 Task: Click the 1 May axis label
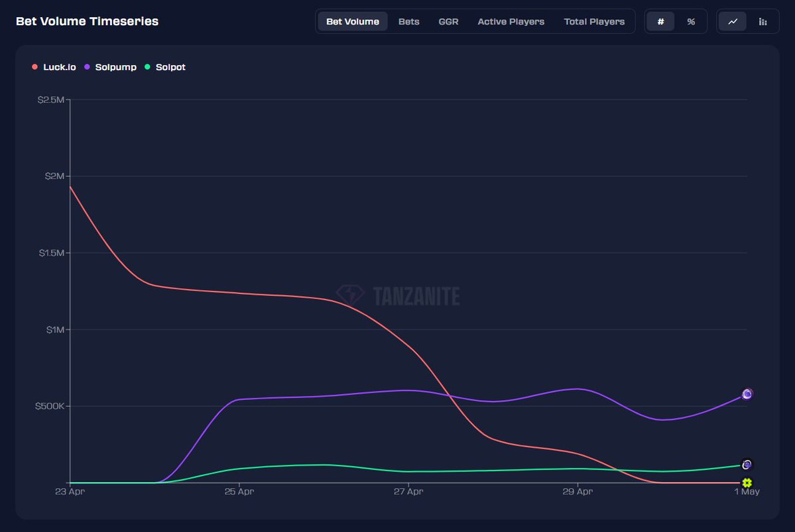tap(747, 492)
